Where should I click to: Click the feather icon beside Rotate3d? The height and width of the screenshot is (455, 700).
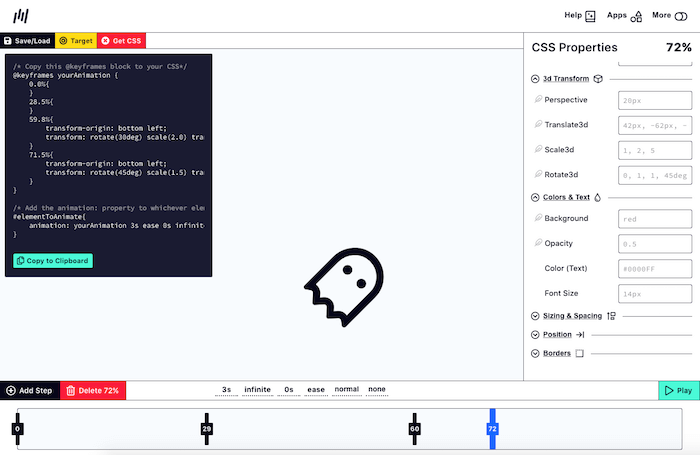coord(537,175)
